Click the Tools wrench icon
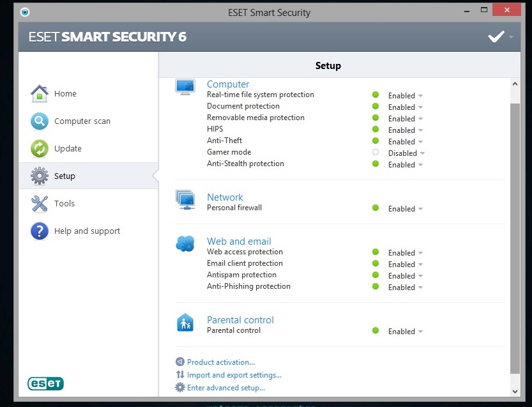 [x=40, y=204]
